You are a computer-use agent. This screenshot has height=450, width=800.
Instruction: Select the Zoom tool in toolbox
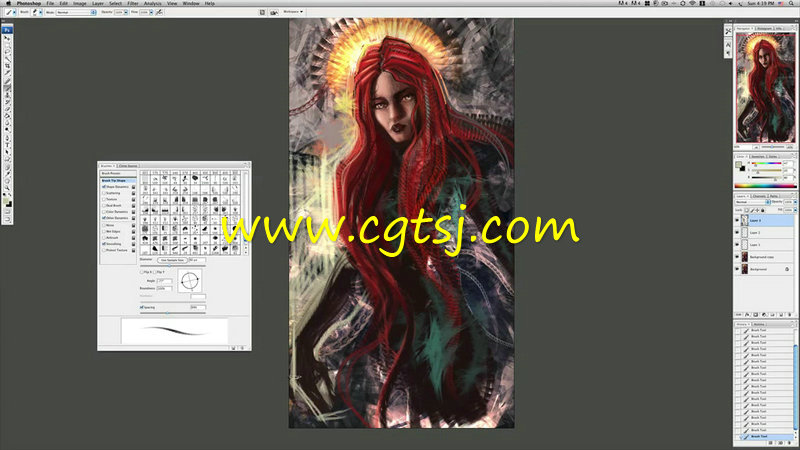pyautogui.click(x=7, y=188)
